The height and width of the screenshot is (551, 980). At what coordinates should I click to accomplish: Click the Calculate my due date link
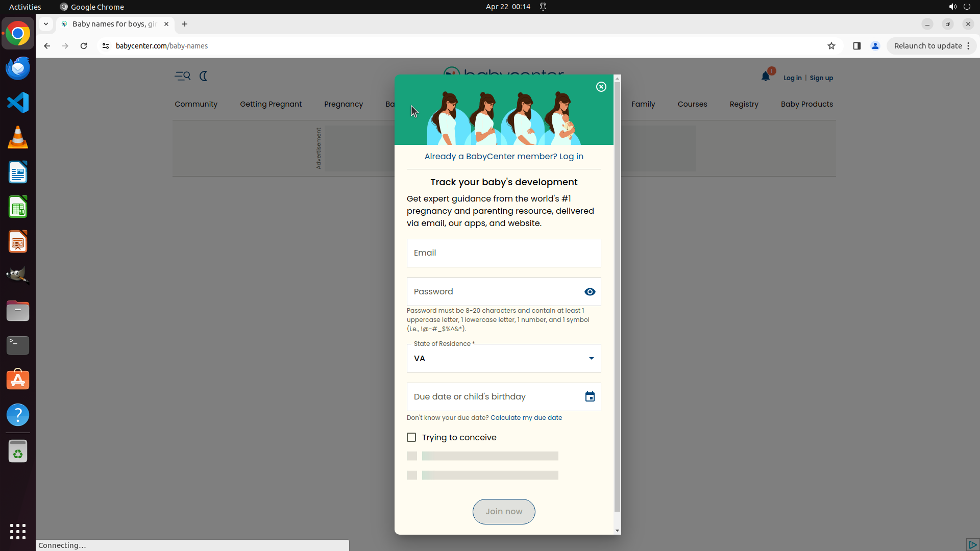tap(526, 418)
